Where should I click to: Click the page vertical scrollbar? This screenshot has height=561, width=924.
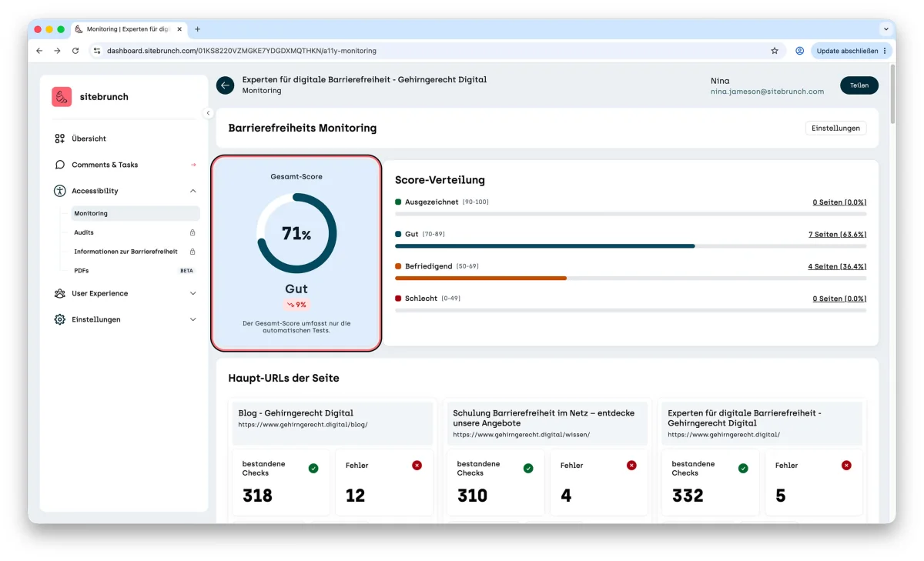point(892,94)
